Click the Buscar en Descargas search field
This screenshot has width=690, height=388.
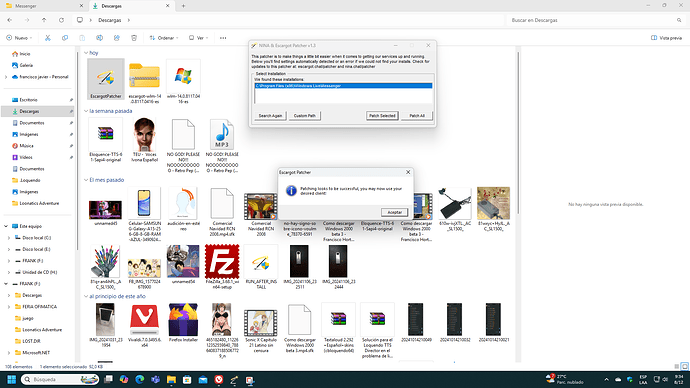coord(596,20)
